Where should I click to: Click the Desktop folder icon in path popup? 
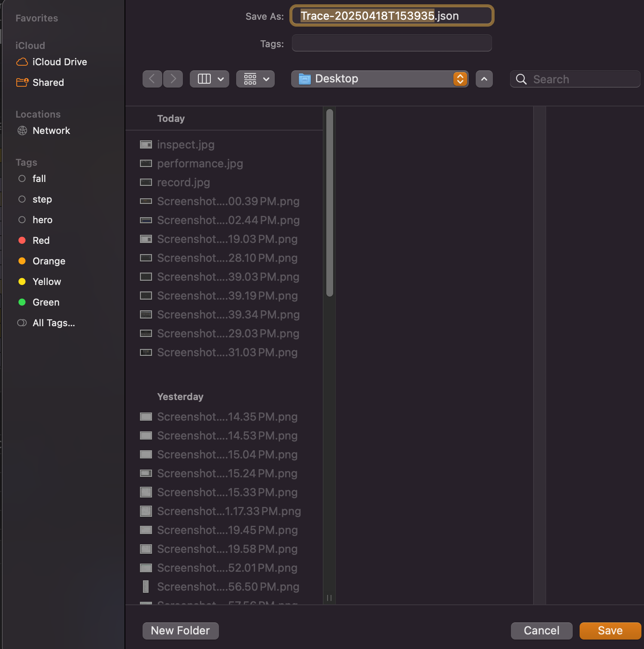pos(305,79)
